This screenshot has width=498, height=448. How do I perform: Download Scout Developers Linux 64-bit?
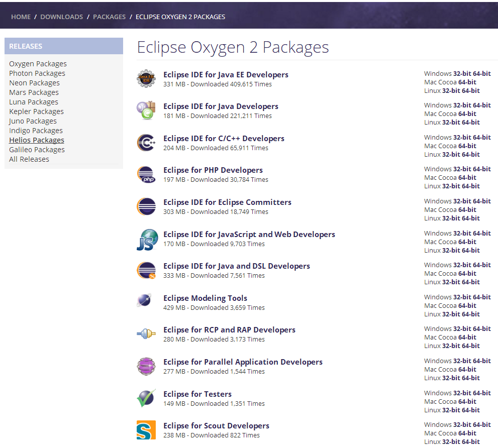point(471,442)
